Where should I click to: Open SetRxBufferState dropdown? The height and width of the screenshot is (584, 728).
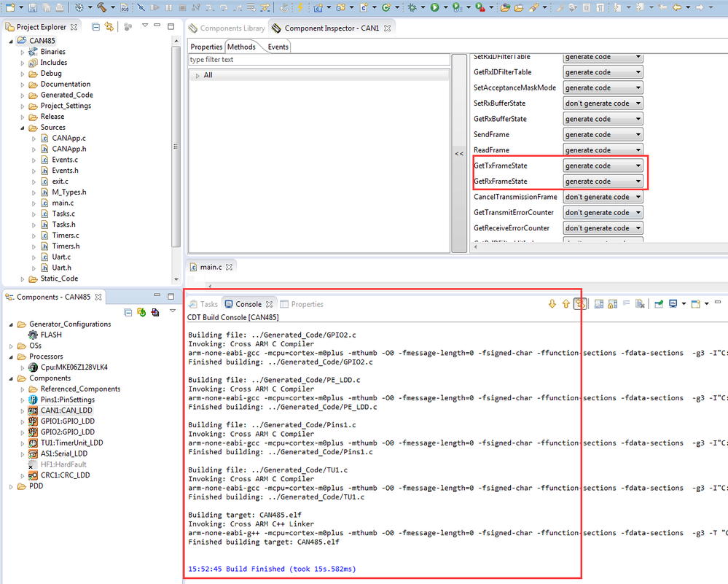(x=603, y=103)
